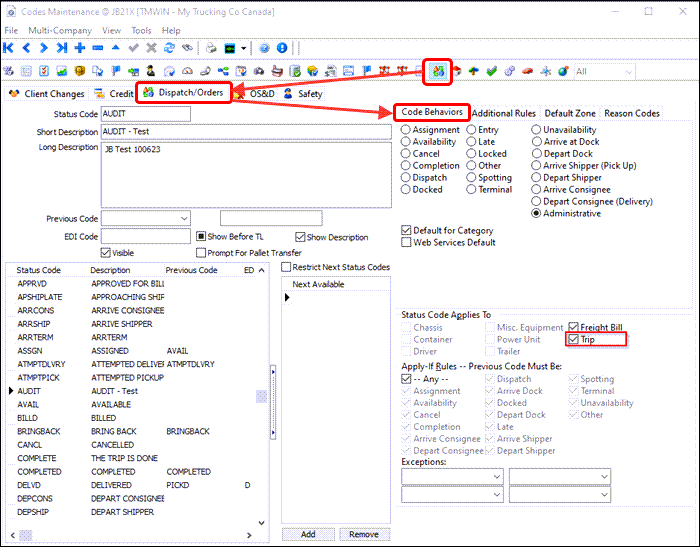Click the printer icon

[212, 48]
